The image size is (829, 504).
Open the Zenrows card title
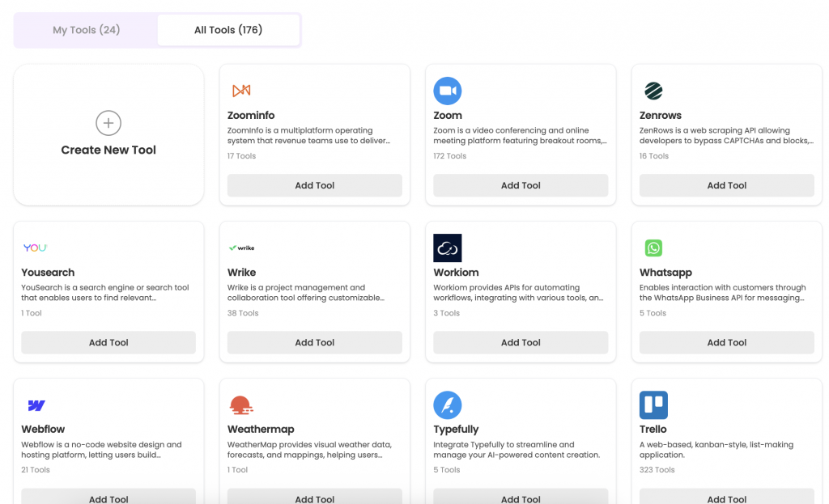[x=661, y=115]
